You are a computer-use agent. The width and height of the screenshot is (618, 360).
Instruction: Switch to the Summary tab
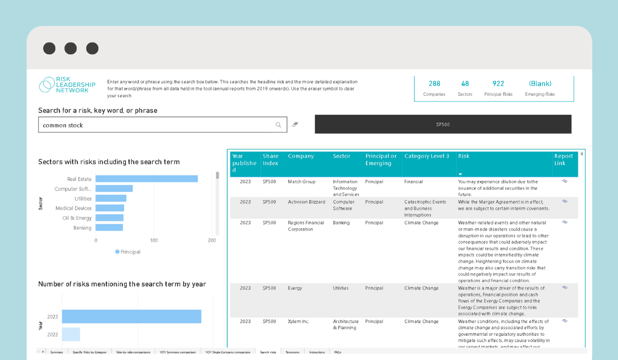57,352
